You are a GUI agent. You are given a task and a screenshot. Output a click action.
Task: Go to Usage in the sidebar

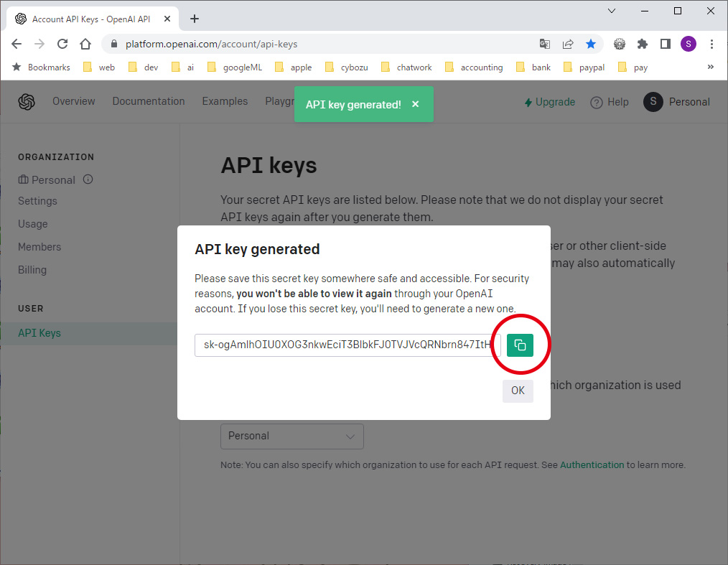coord(33,224)
